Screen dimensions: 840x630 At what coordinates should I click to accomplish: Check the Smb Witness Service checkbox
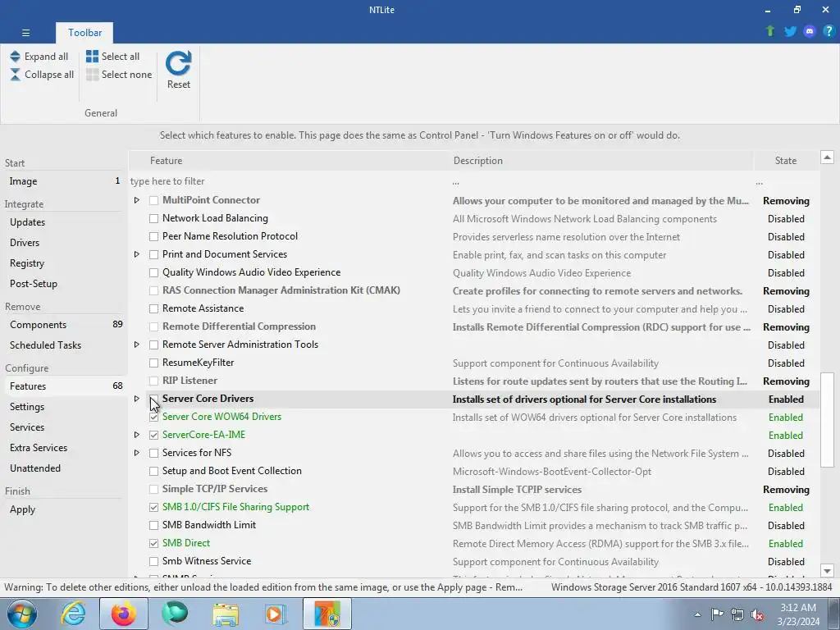[x=153, y=561]
